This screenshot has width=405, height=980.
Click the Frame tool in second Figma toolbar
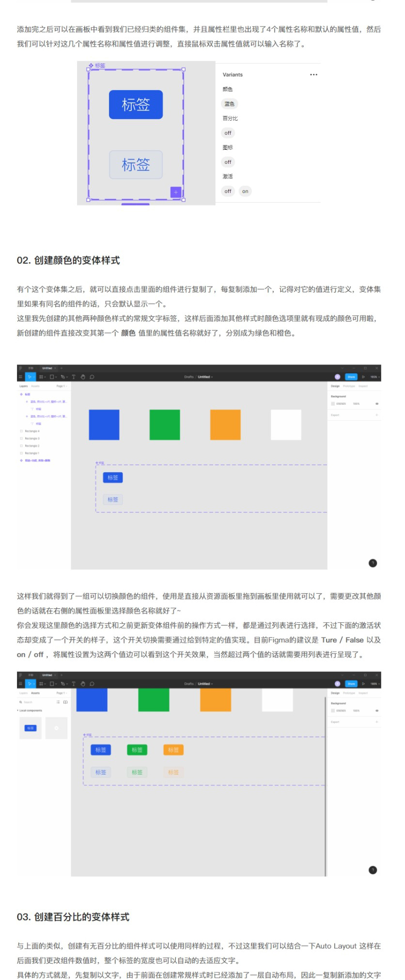click(x=42, y=684)
